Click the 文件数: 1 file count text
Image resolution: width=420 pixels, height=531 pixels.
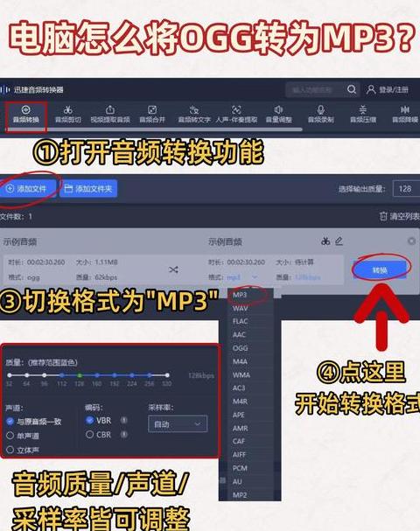16,216
